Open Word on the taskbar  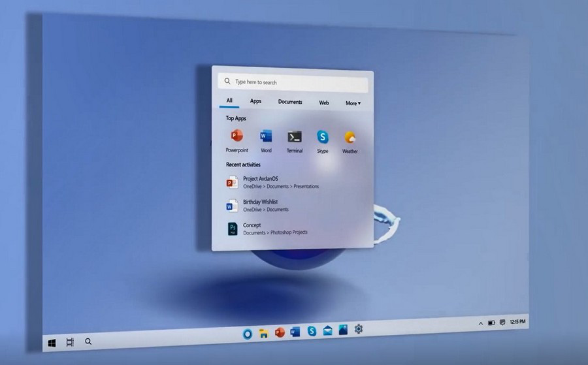(295, 332)
